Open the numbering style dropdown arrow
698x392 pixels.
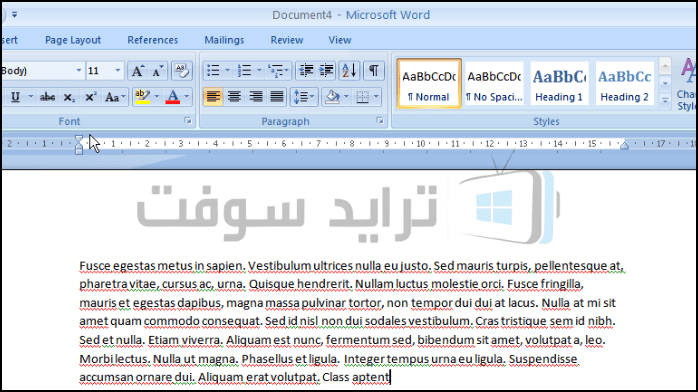[259, 71]
